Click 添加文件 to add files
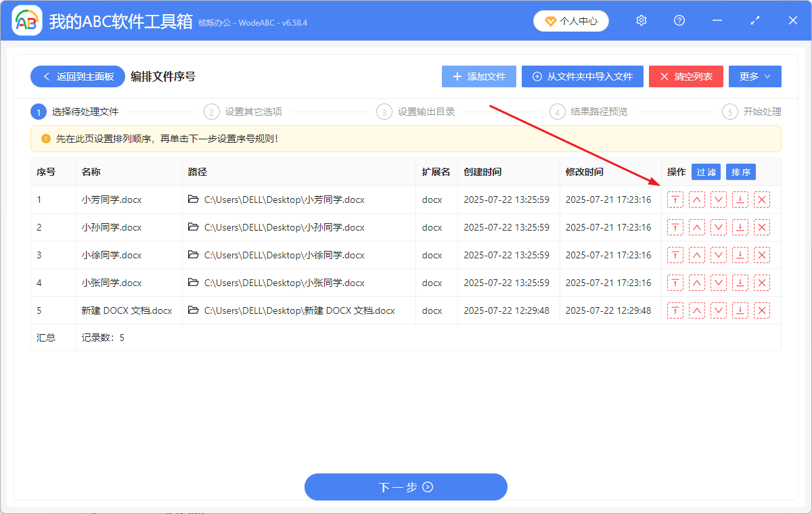 pos(478,76)
